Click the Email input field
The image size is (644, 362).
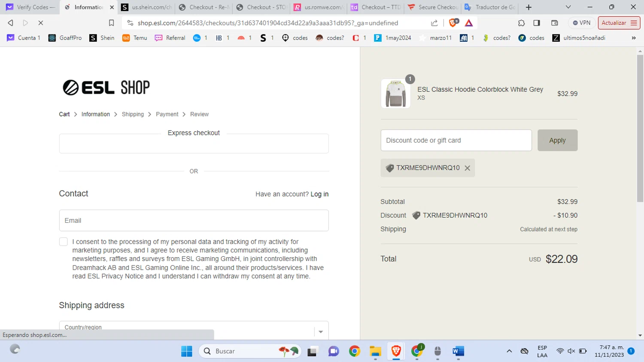click(194, 220)
